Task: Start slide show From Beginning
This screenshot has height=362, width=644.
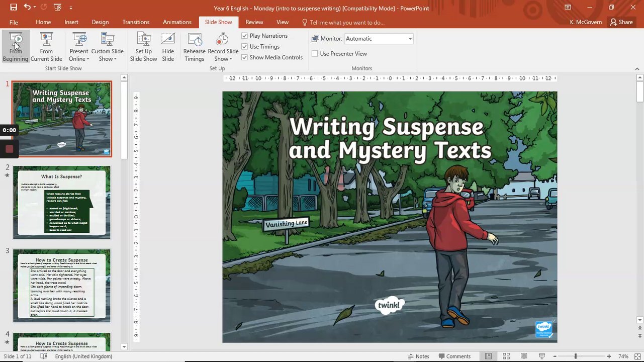Action: (16, 47)
